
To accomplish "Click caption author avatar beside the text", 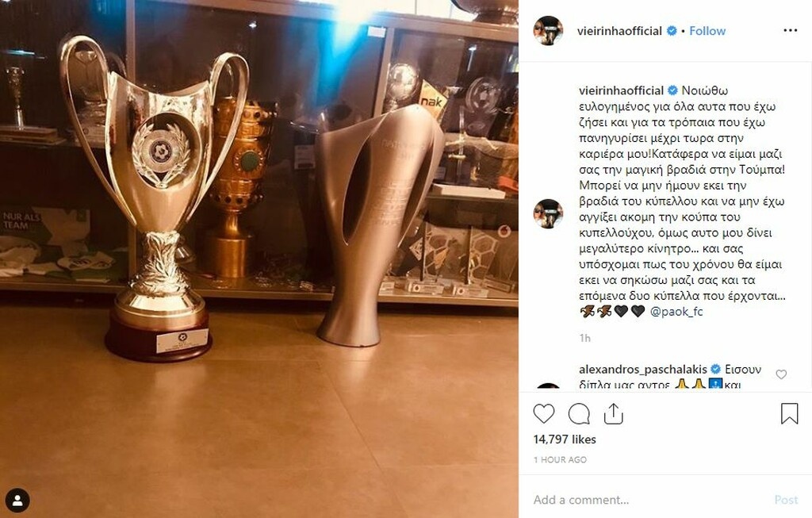I will (548, 213).
